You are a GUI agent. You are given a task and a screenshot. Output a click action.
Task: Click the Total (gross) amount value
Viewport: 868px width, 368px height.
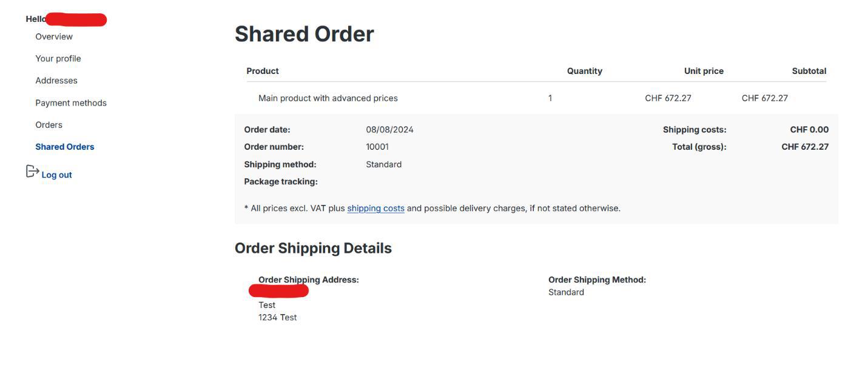(x=804, y=147)
